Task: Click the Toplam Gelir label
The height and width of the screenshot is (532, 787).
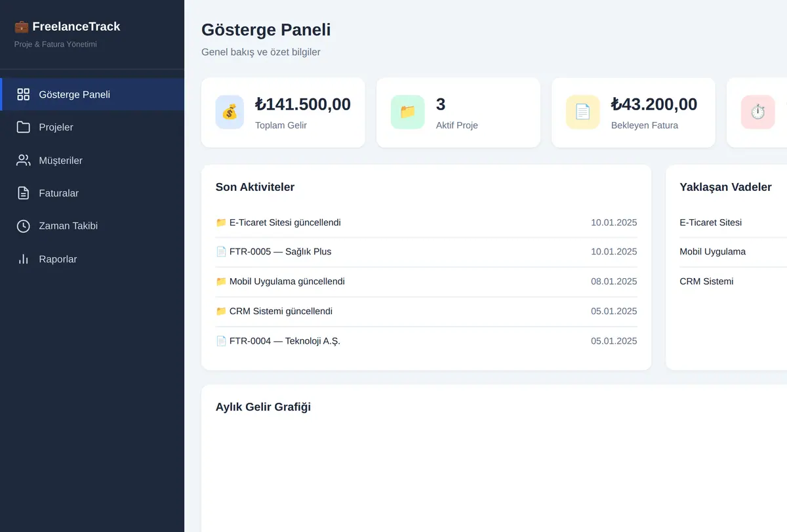Action: (281, 125)
